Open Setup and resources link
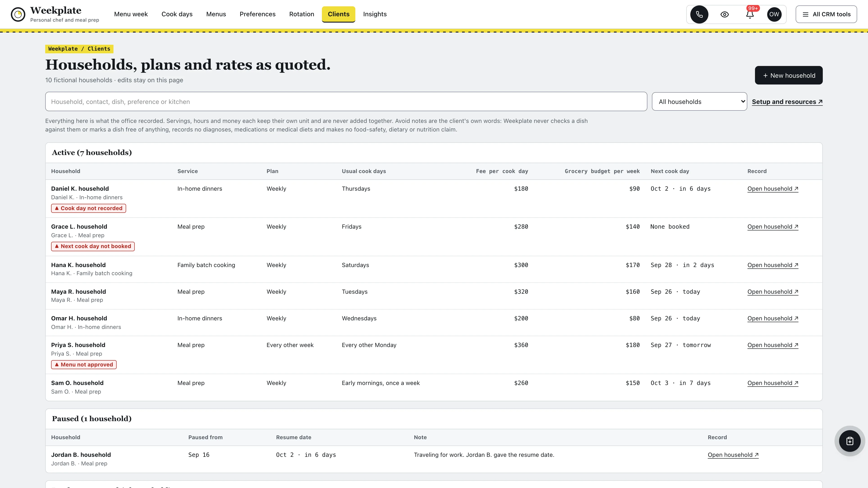 pyautogui.click(x=787, y=102)
